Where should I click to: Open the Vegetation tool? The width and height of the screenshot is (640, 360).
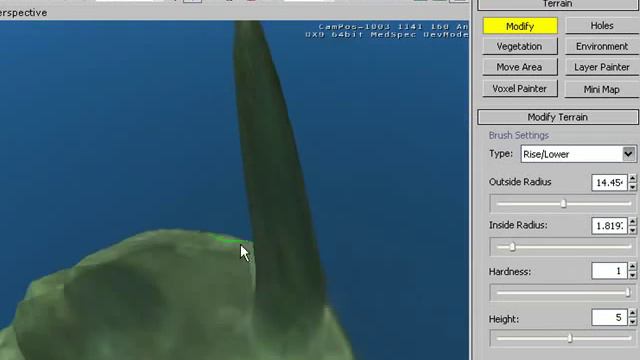pos(520,47)
